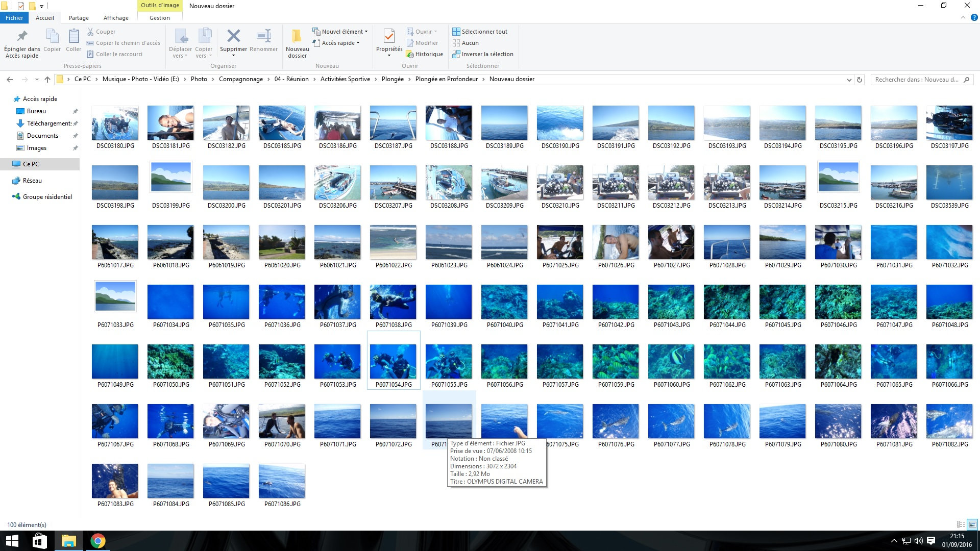This screenshot has height=551, width=980.
Task: Expand the address bar history dropdown
Action: 849,80
